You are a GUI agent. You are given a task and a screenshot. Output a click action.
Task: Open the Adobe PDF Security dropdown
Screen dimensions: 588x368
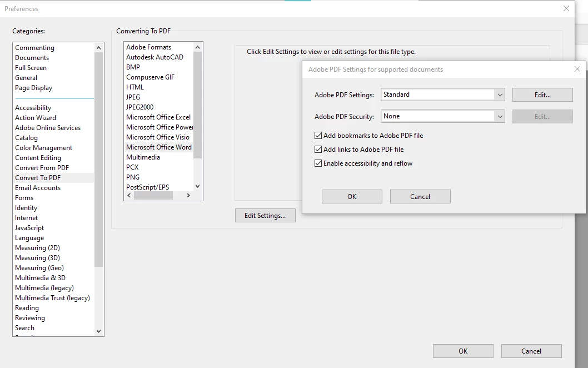442,116
